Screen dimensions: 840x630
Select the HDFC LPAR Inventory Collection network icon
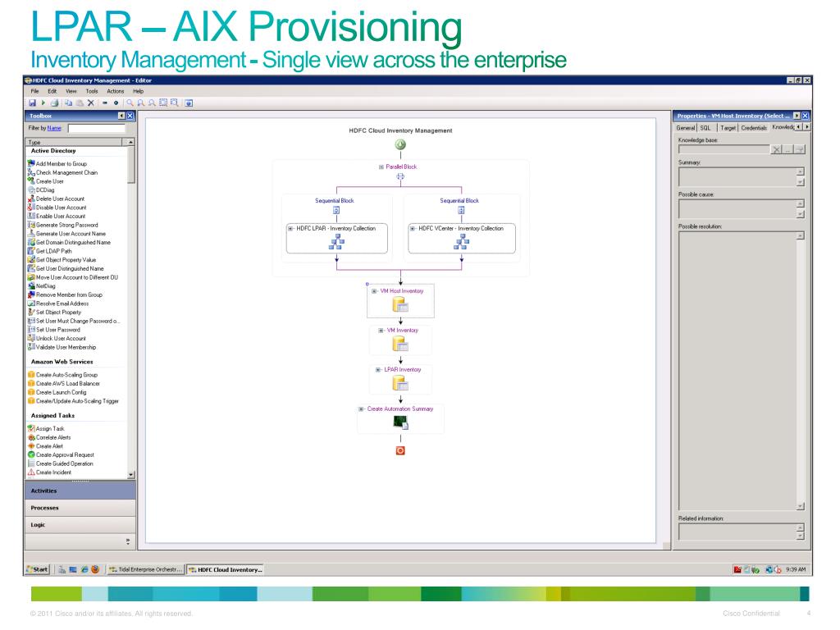coord(336,242)
